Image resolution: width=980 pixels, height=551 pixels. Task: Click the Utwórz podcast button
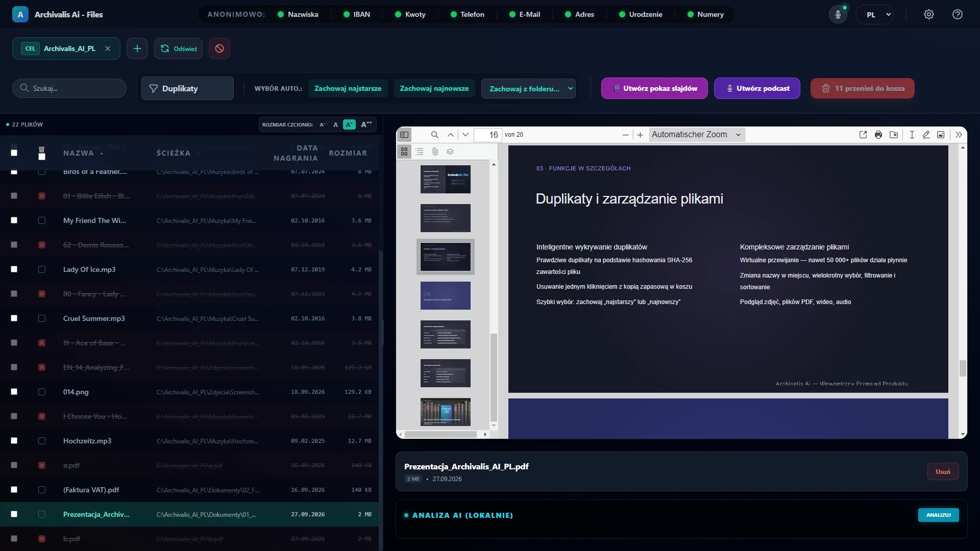[x=757, y=88]
